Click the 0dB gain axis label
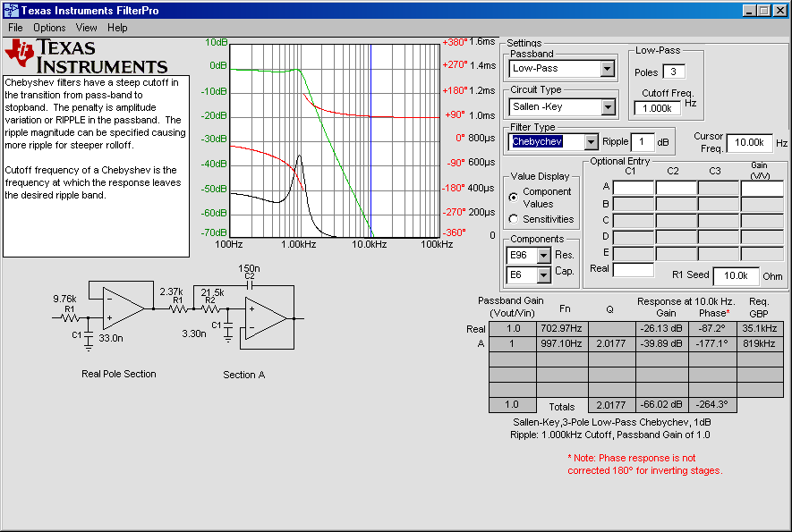792x532 pixels. coord(218,65)
